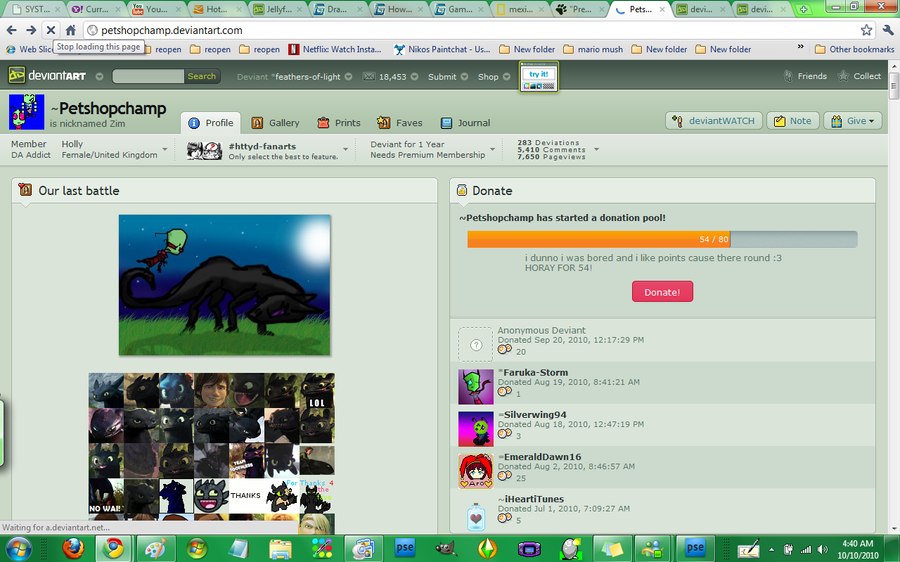Click the Search button in header
Image resolution: width=900 pixels, height=562 pixels.
[201, 76]
